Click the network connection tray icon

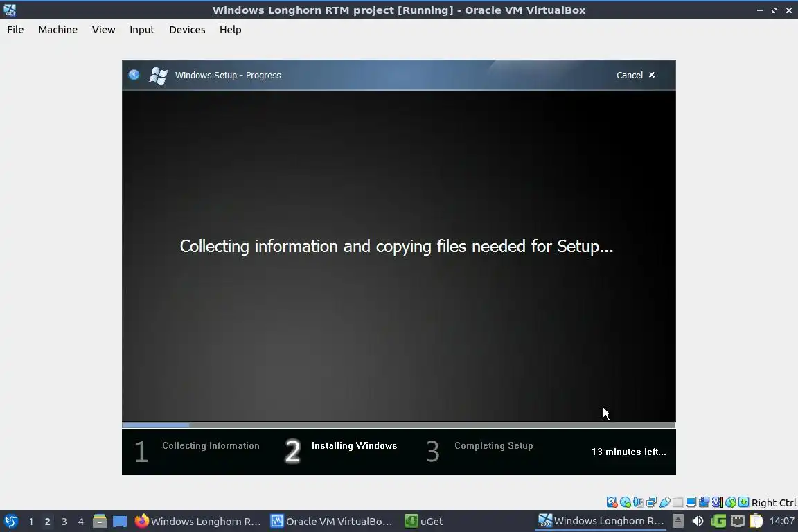point(738,521)
